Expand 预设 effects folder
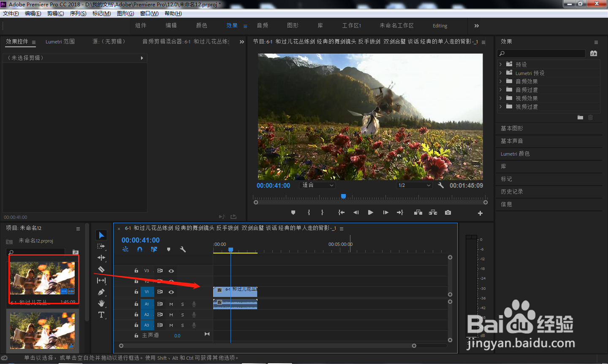This screenshot has width=608, height=364. 501,65
